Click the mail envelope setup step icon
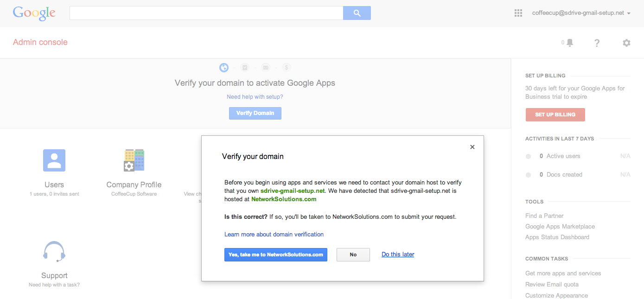 click(x=266, y=68)
